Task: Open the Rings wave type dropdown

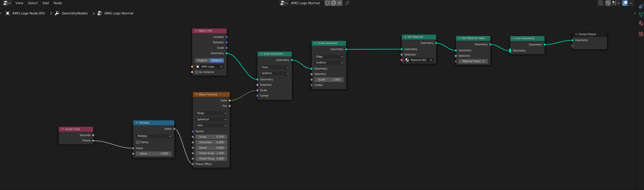Action: point(211,113)
